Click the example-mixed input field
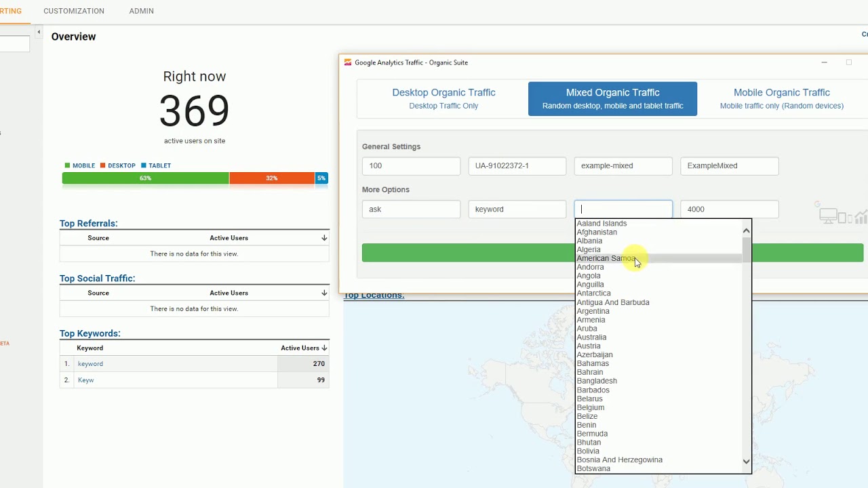This screenshot has width=868, height=488. click(x=623, y=165)
